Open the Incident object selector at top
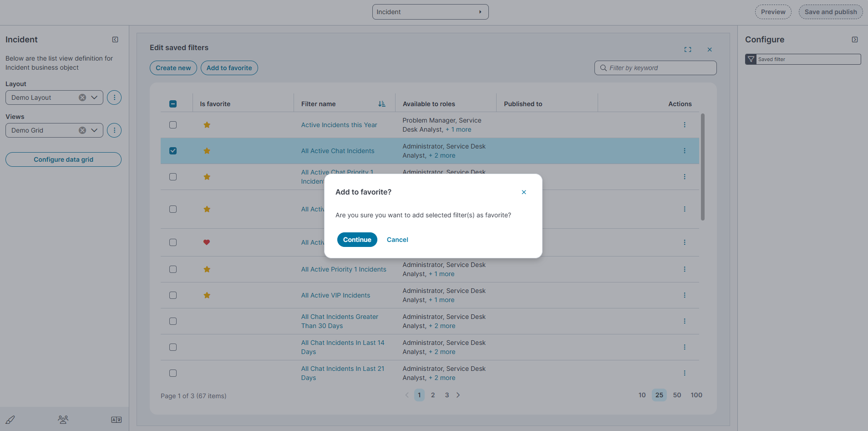868x431 pixels. coord(430,12)
